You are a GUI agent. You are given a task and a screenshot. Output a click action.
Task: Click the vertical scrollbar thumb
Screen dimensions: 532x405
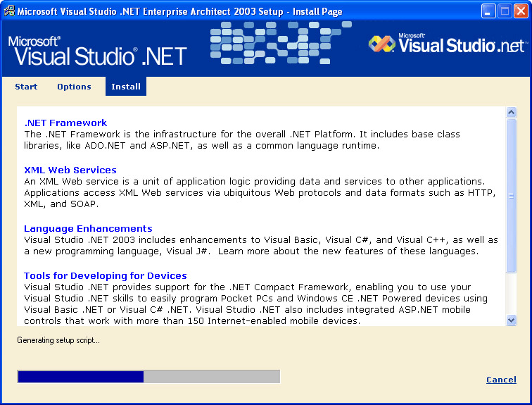[512, 195]
